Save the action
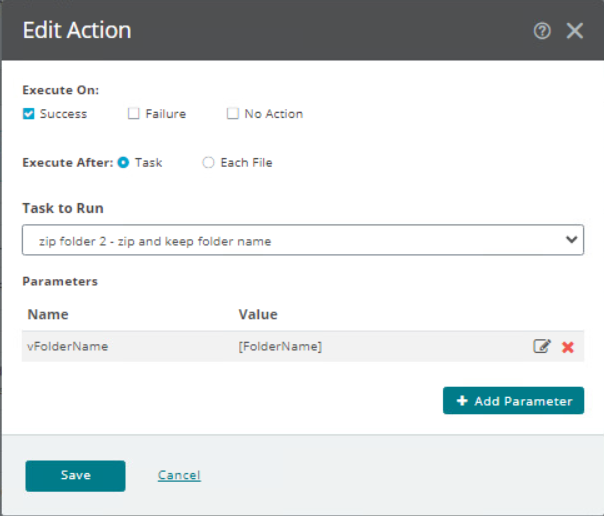604x516 pixels. click(76, 476)
